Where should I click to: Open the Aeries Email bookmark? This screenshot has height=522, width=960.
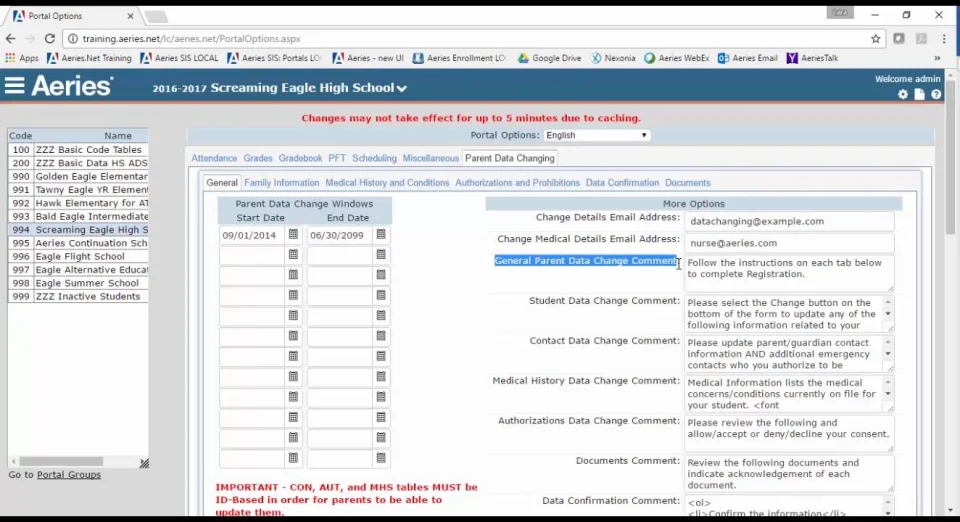coord(748,58)
